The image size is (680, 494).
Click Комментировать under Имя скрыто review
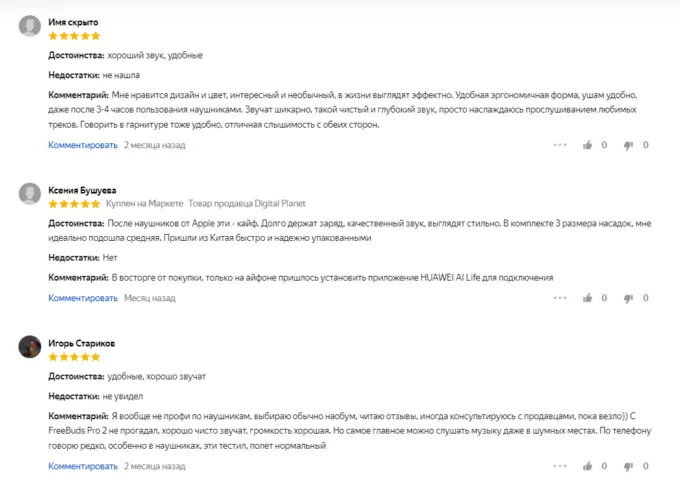coord(83,145)
